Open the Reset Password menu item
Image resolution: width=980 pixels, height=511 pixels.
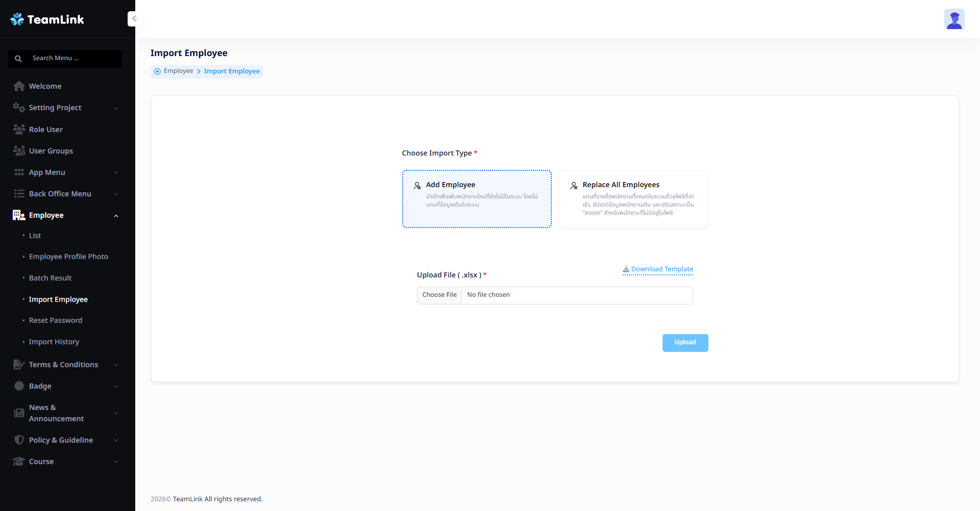[x=56, y=320]
